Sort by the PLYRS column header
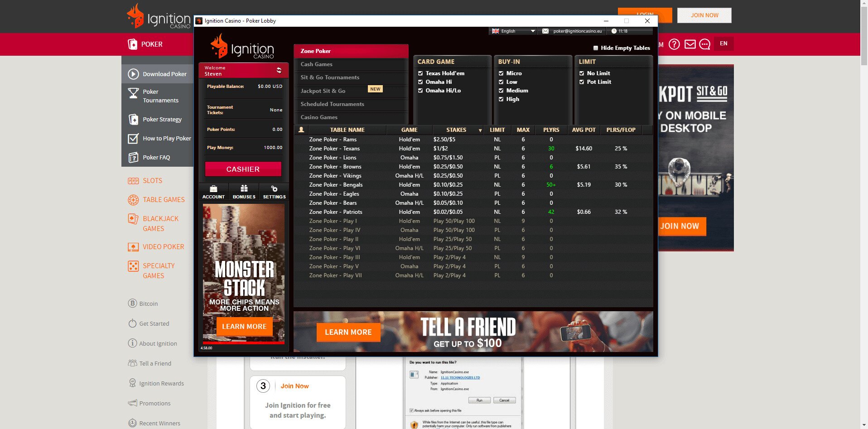 click(x=551, y=130)
